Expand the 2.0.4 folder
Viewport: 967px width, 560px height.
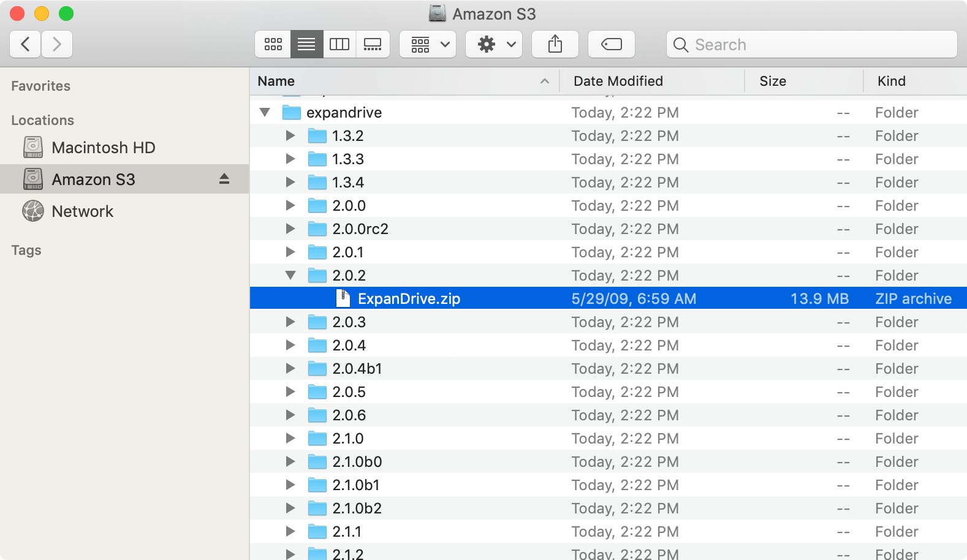tap(290, 345)
